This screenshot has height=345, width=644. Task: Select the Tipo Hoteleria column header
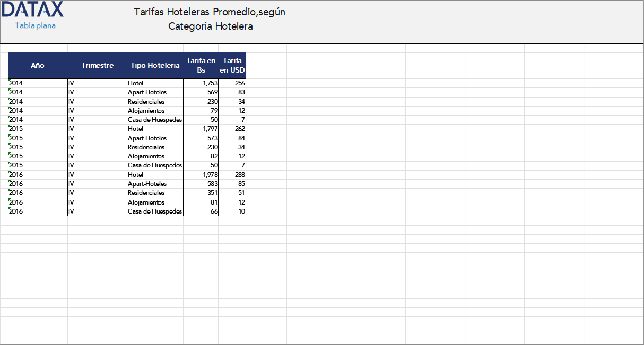(155, 66)
